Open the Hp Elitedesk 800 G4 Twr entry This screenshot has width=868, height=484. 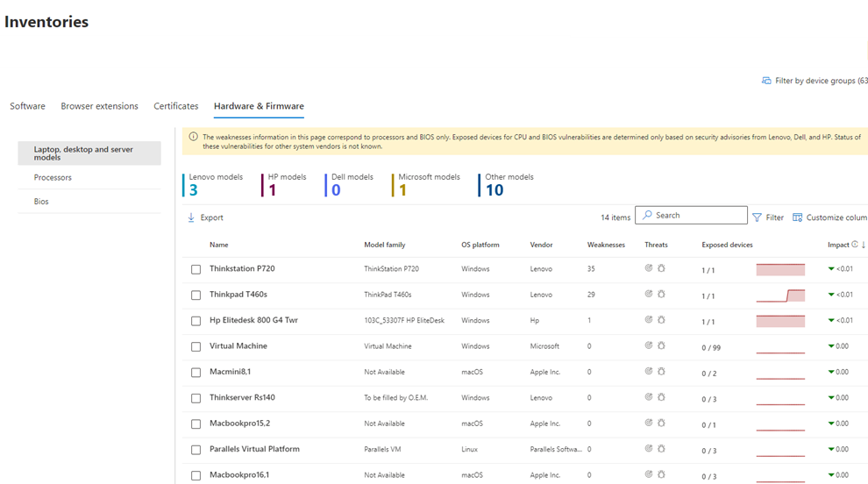253,320
